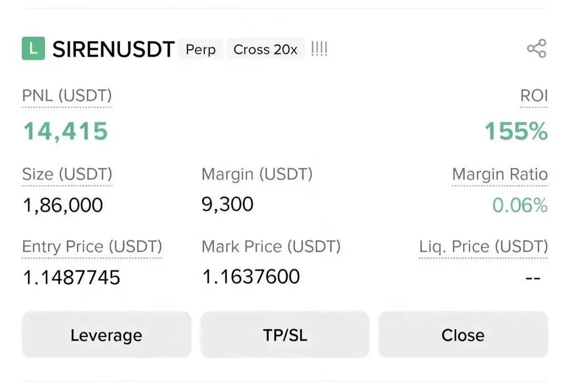Click the Margin Ratio underlined label
Viewport: 570px width, 392px height.
[x=500, y=174]
